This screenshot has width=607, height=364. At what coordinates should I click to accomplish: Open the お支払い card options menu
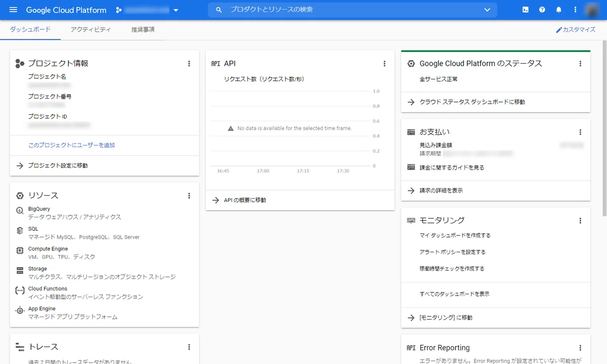coord(580,132)
